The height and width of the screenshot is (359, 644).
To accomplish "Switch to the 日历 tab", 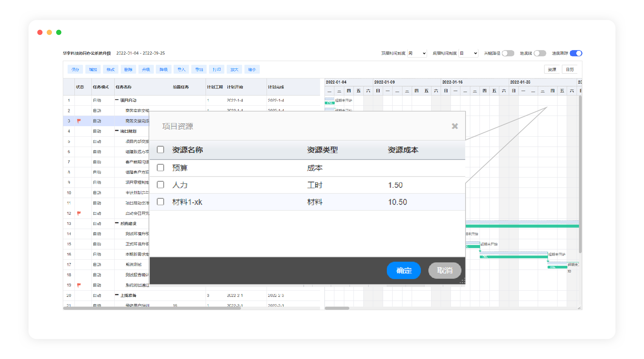I will coord(570,70).
